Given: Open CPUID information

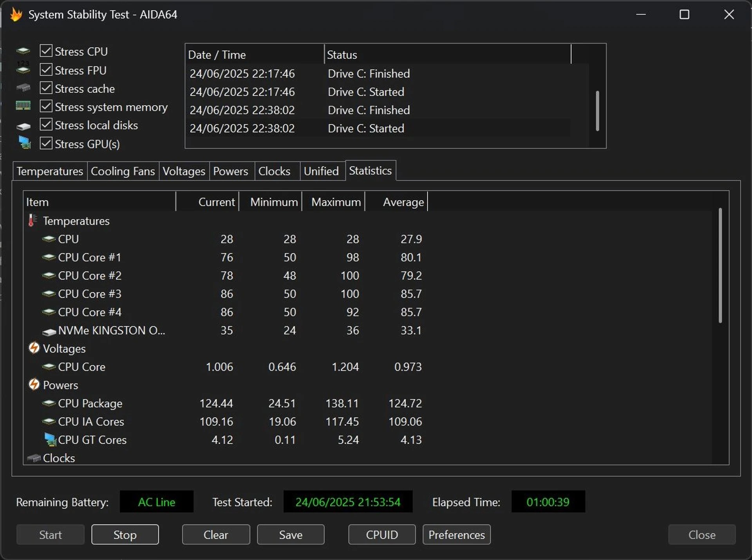Looking at the screenshot, I should click(381, 535).
